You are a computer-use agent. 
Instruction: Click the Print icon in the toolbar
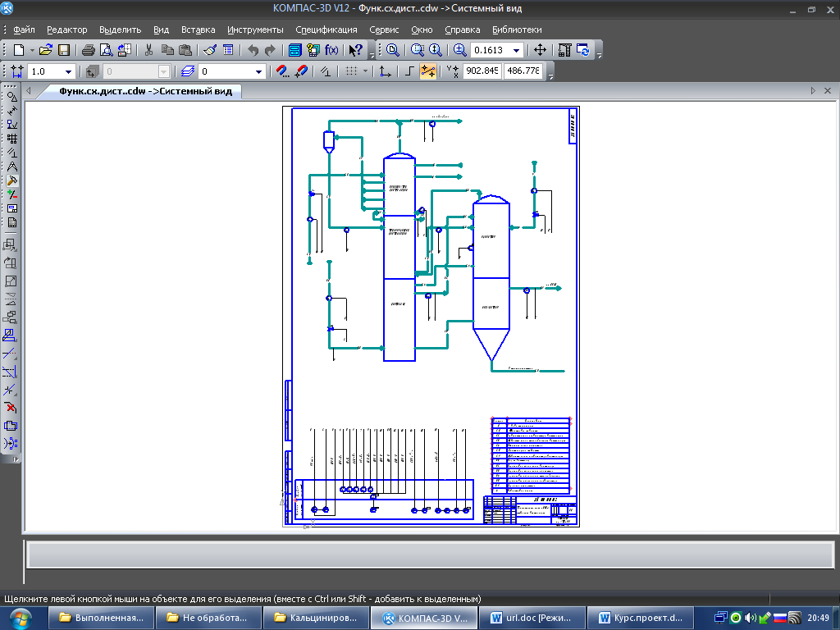coord(89,50)
